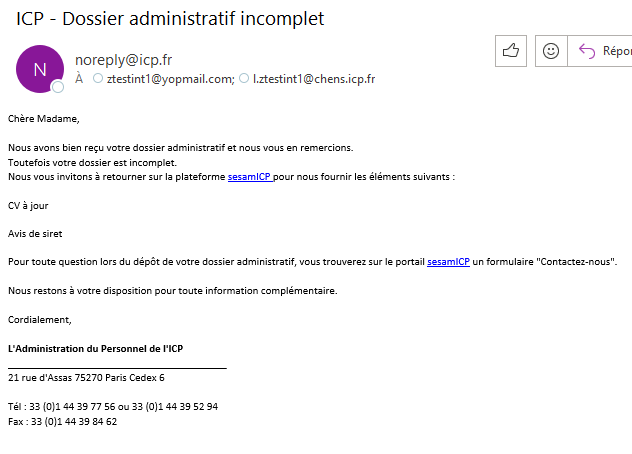Click the 'Tél' phone number line
Image resolution: width=632 pixels, height=454 pixels.
coord(112,407)
